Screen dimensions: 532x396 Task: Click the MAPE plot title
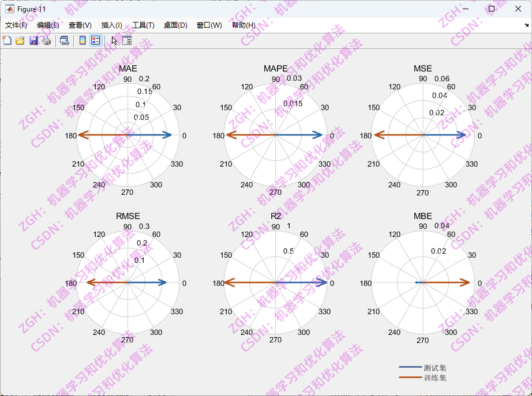[275, 69]
